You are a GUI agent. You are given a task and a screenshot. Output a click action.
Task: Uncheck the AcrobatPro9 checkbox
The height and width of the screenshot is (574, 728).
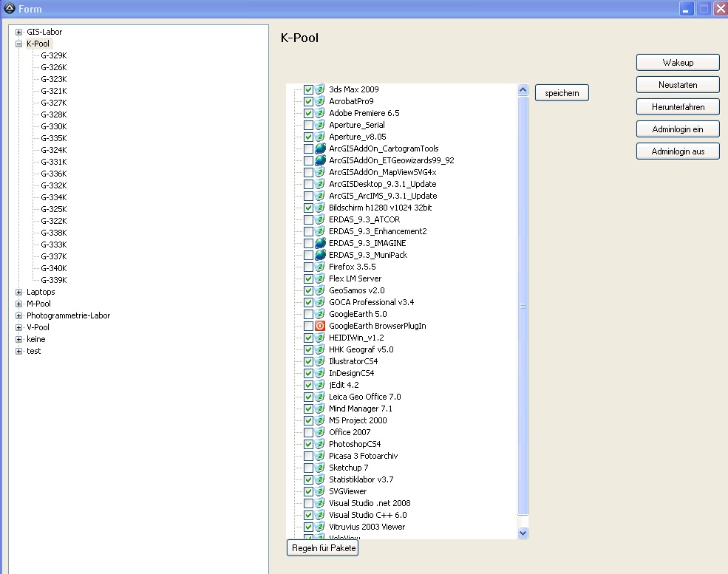coord(308,101)
